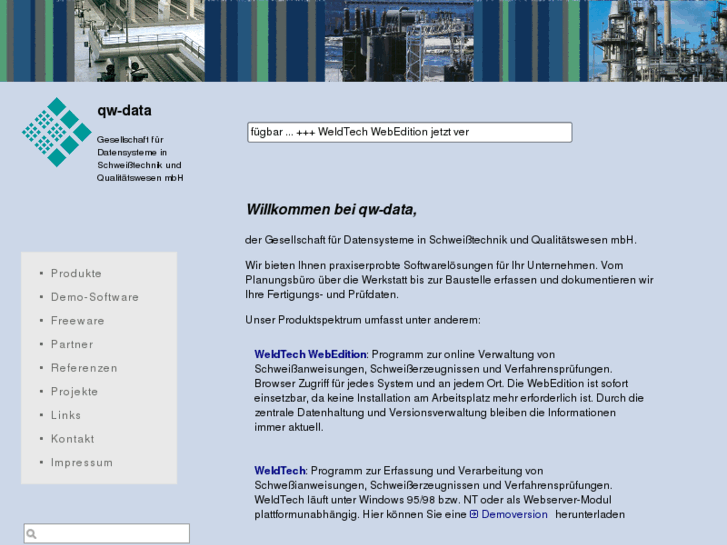Click the magnifier icon in search box
This screenshot has height=545, width=727.
point(32,534)
